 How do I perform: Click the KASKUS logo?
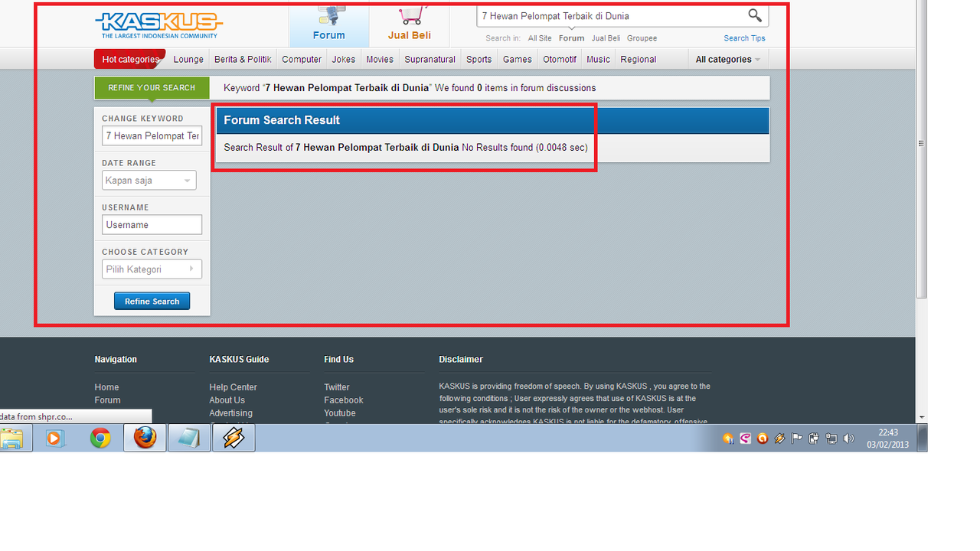[158, 24]
